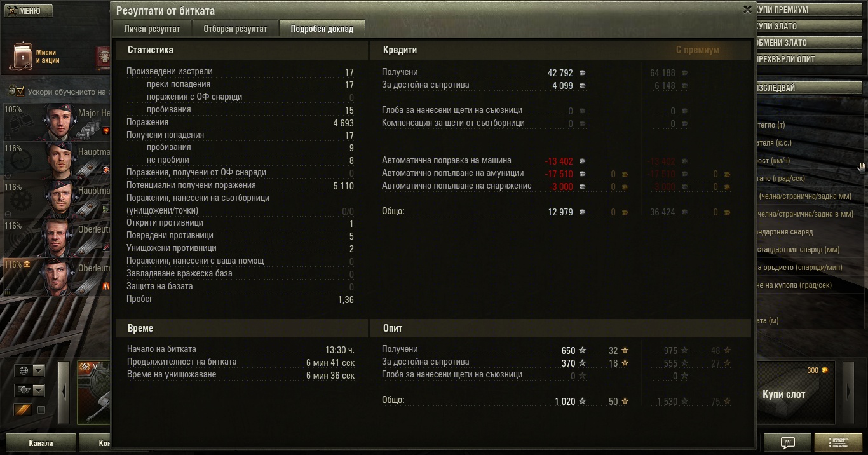Click the КУПИ ЗЛАТО button

pos(807,27)
